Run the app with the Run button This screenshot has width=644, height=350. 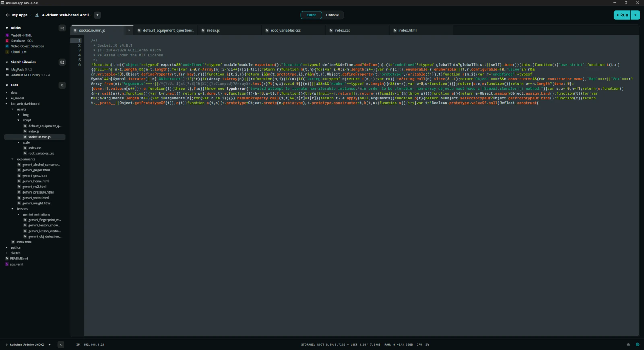pos(622,15)
